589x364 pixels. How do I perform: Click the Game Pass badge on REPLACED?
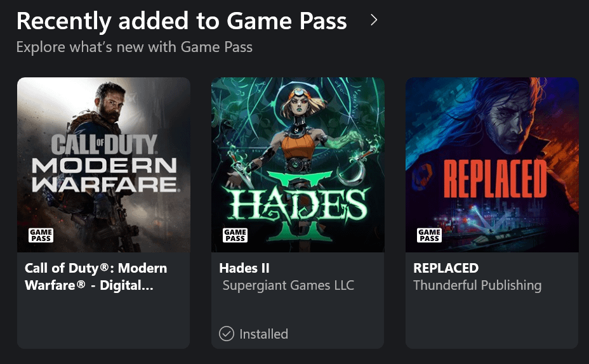pyautogui.click(x=429, y=235)
